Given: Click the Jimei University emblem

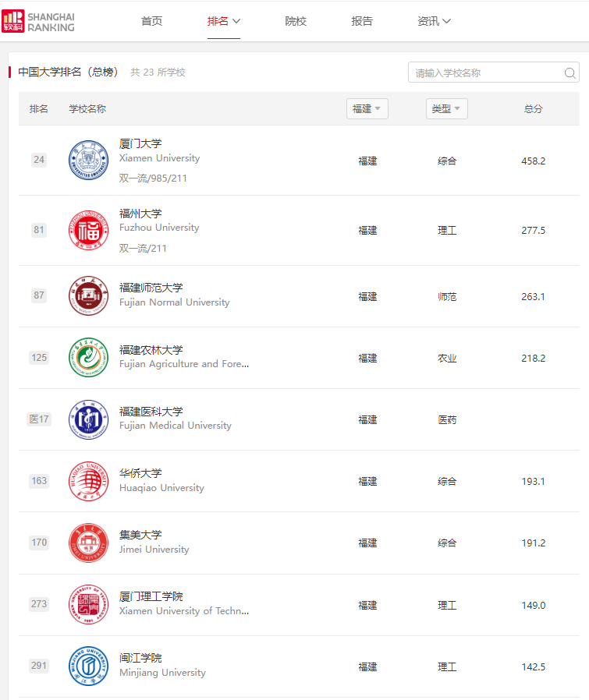Looking at the screenshot, I should [88, 543].
